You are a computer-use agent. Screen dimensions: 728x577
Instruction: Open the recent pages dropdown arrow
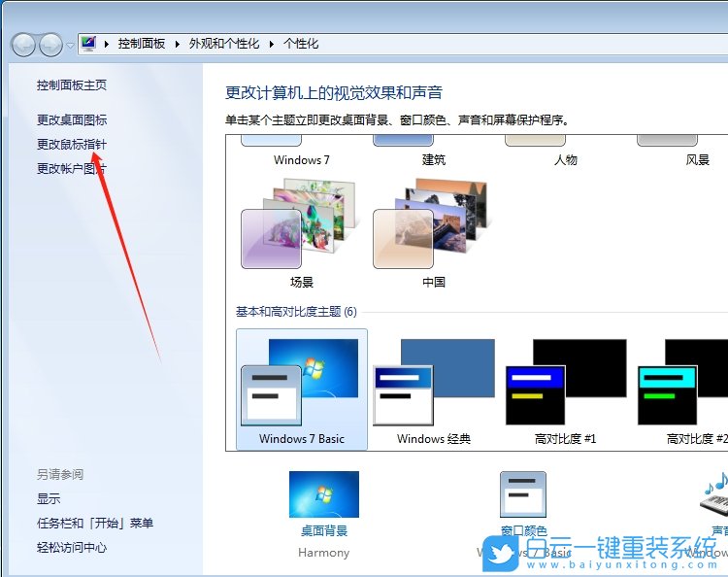point(70,45)
